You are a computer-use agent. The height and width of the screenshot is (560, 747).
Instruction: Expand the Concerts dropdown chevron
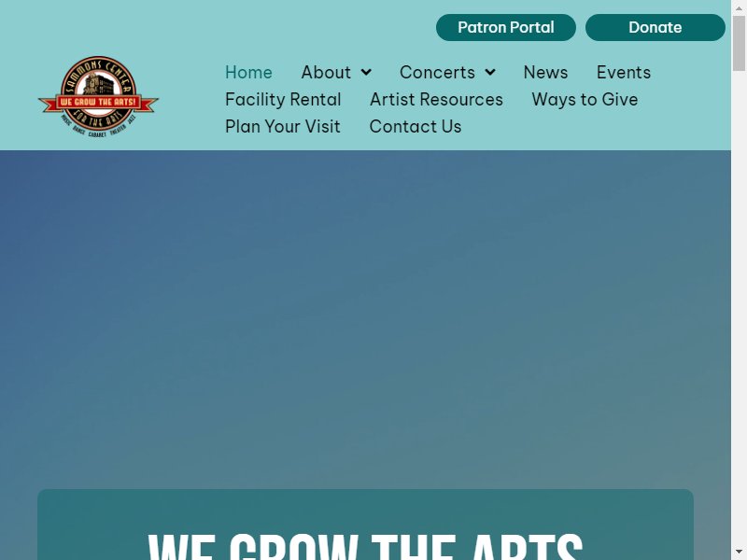tap(490, 73)
